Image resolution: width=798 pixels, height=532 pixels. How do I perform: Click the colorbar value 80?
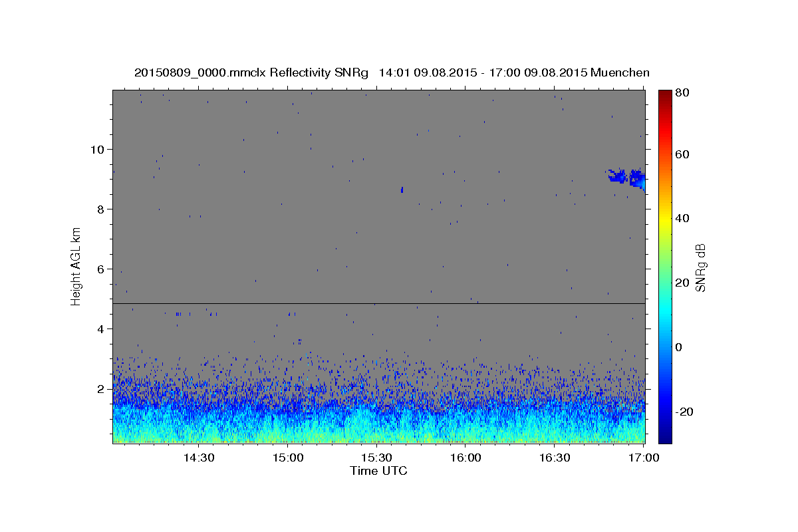[x=682, y=93]
